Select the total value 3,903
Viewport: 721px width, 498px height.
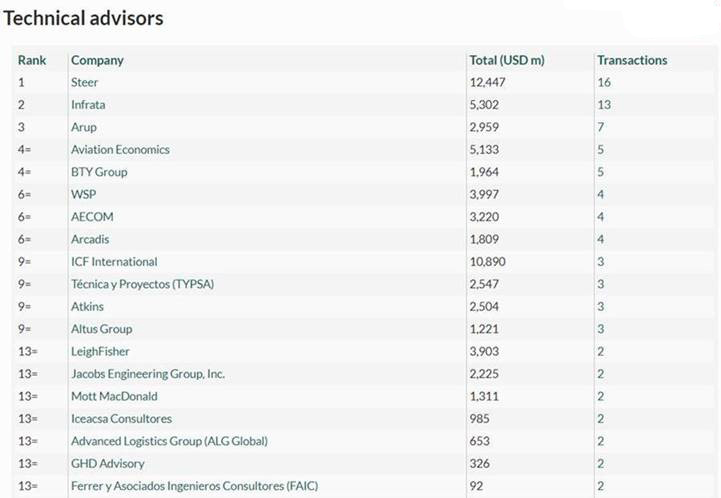tap(484, 352)
